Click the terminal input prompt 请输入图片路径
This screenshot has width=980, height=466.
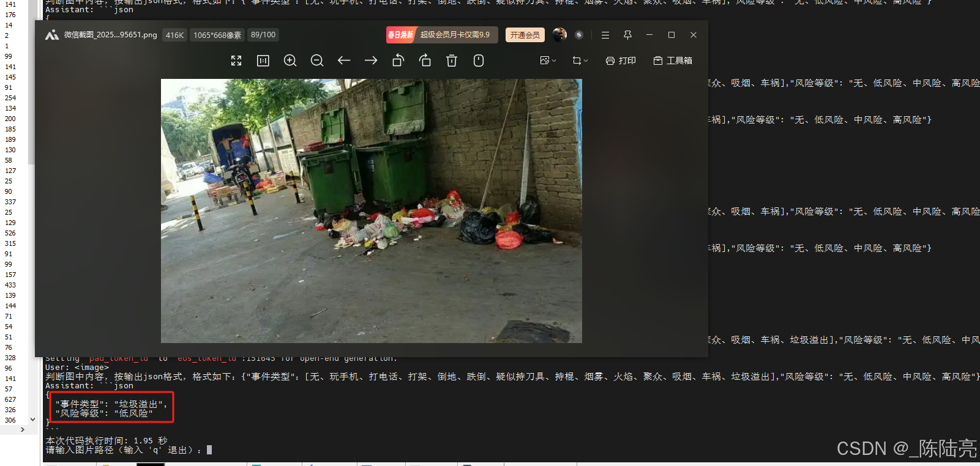[x=123, y=450]
